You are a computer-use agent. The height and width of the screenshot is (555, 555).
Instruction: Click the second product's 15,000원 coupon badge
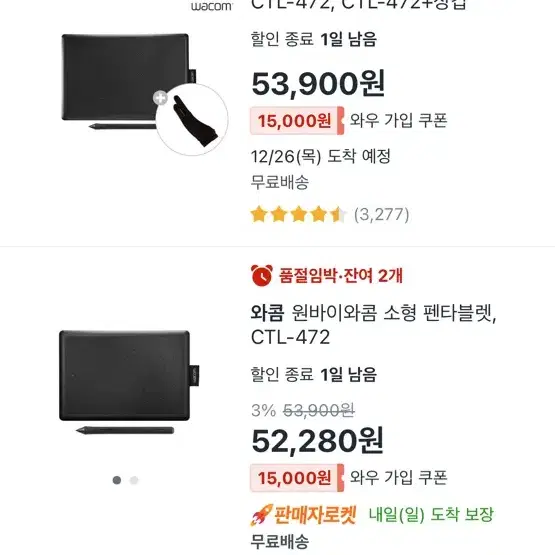pyautogui.click(x=297, y=478)
